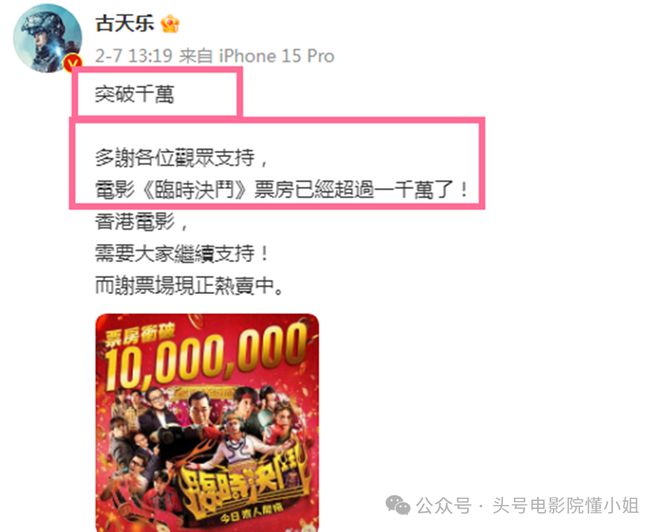
Task: Click the 而謝票場現正熱賣中 text line
Action: (189, 286)
